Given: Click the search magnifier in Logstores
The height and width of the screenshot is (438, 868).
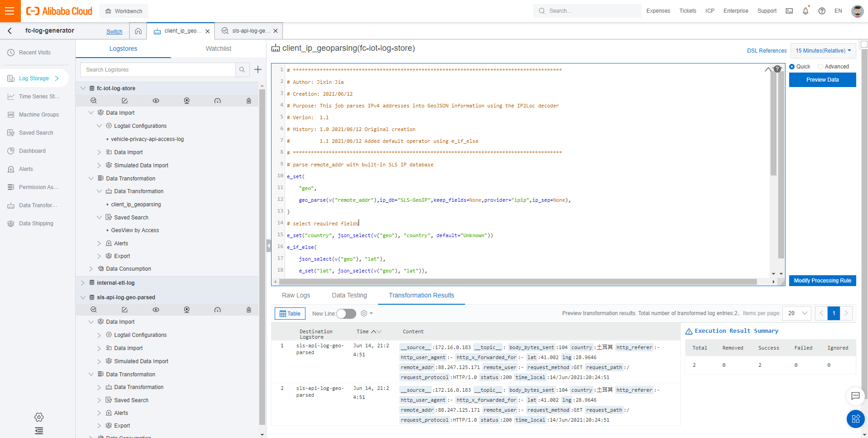Looking at the screenshot, I should pyautogui.click(x=242, y=69).
